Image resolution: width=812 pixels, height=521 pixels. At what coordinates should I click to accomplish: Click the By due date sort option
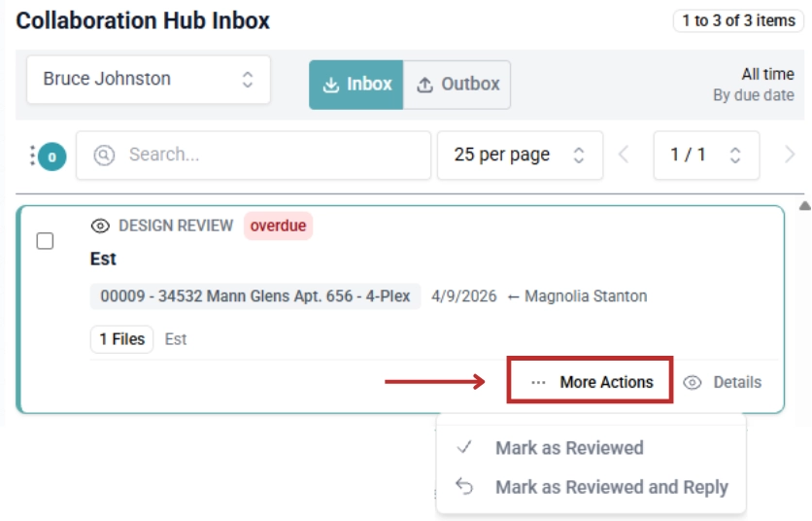click(754, 95)
